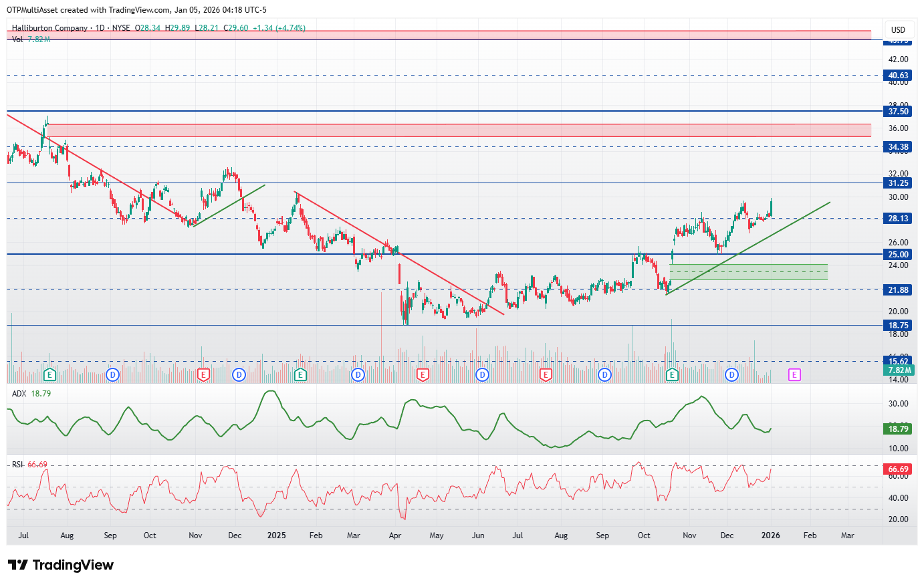Click the purple upcoming earnings marker near 2026

(x=794, y=375)
